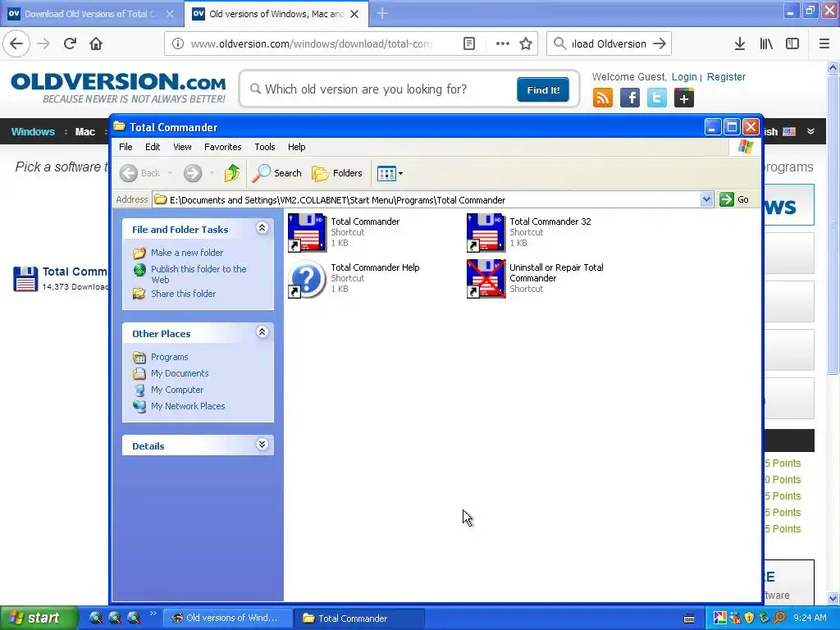This screenshot has height=630, width=840.
Task: Open the page actions three-dot menu
Action: [503, 44]
